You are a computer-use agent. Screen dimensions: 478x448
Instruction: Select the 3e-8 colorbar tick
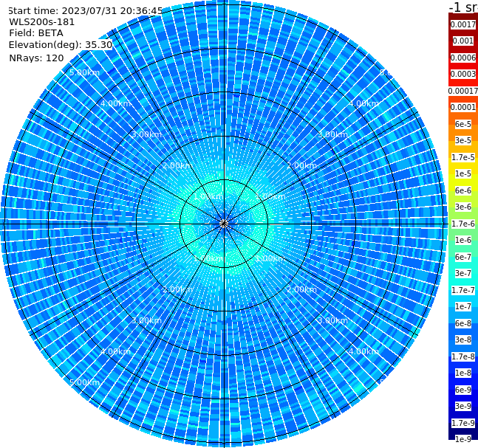(463, 340)
